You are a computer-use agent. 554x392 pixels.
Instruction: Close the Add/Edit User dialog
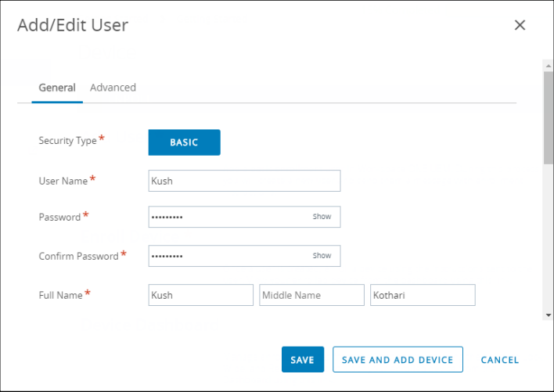click(520, 25)
